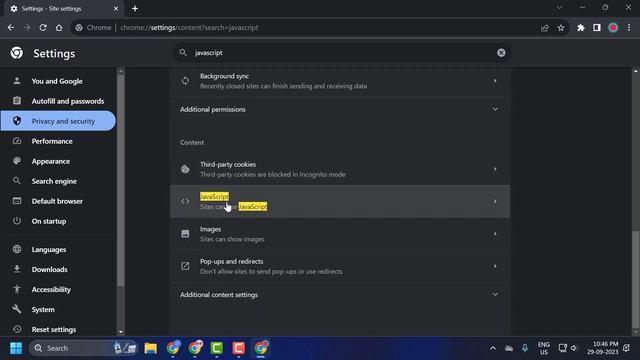The image size is (640, 360).
Task: Open Search engine settings
Action: [58, 181]
